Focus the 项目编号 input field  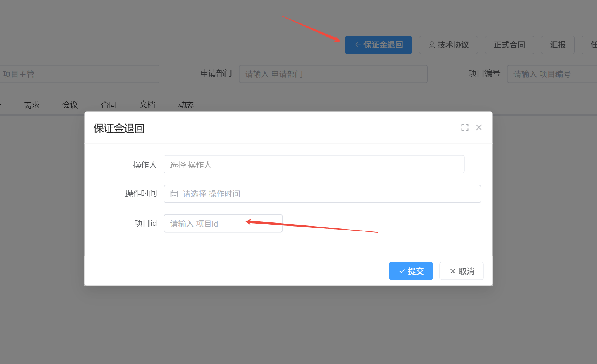(x=552, y=74)
